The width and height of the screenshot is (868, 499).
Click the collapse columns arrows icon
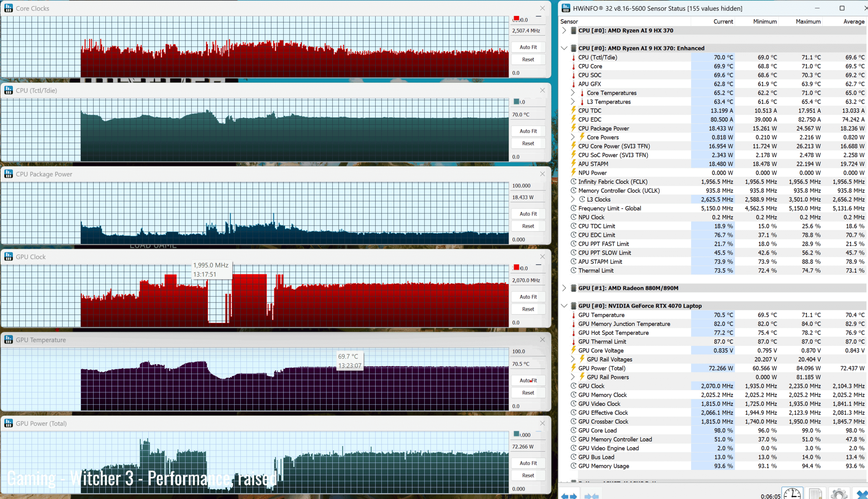[591, 496]
